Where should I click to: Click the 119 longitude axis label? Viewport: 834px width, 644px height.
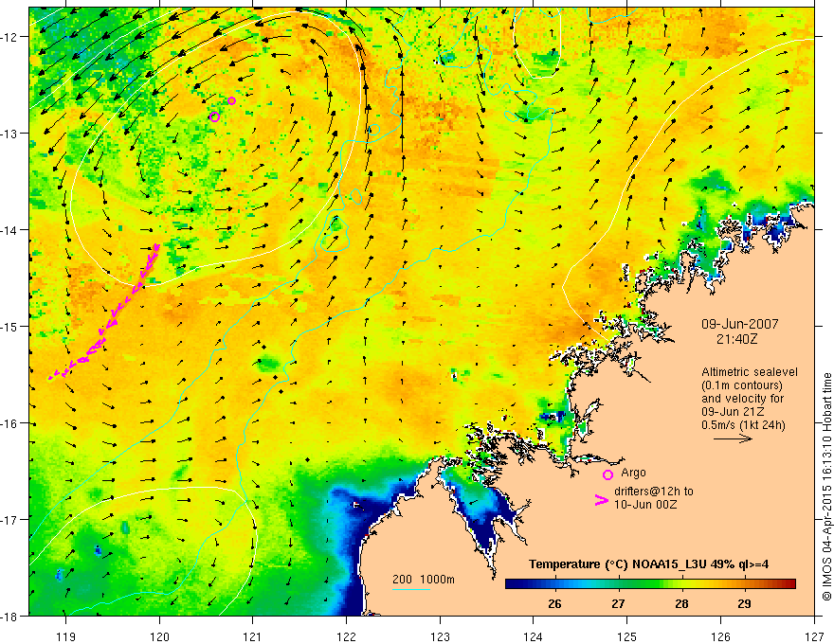[66, 636]
